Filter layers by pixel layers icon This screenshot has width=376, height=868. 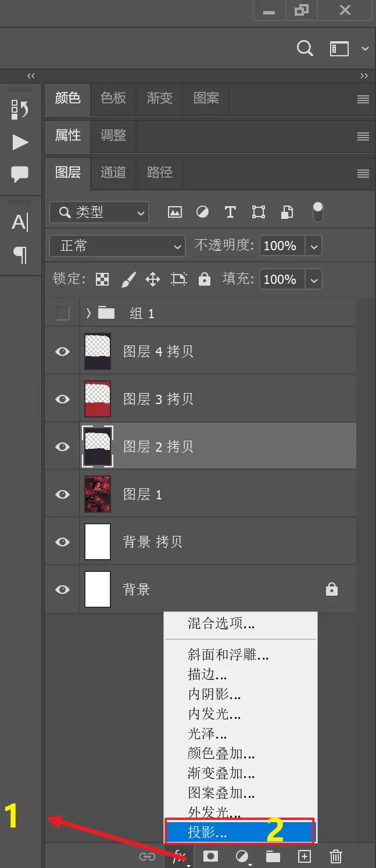tap(175, 213)
